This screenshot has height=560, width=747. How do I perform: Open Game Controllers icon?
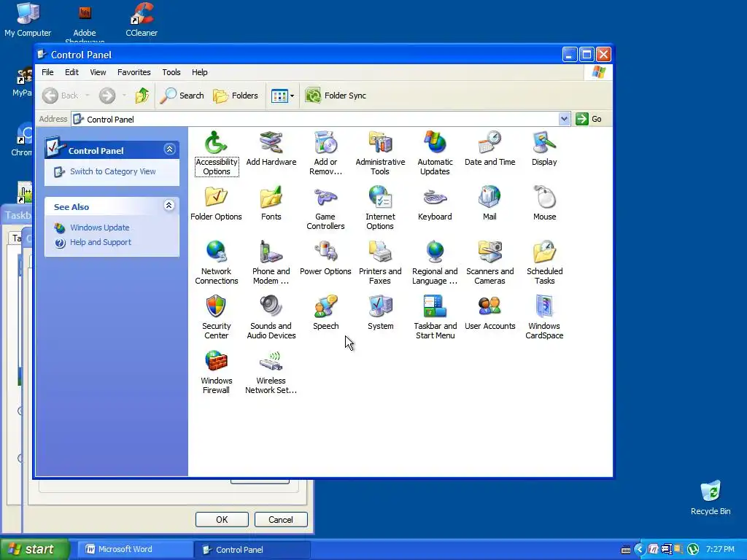point(325,208)
